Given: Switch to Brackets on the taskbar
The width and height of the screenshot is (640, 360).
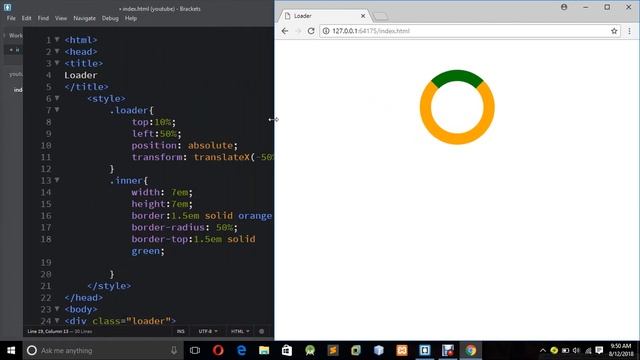Looking at the screenshot, I should click(425, 350).
